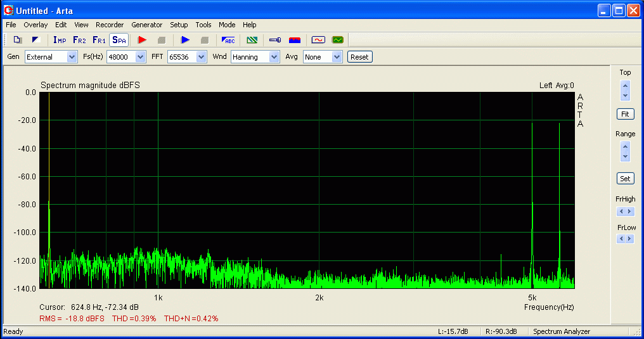
Task: Click the Fit button
Action: pos(625,114)
